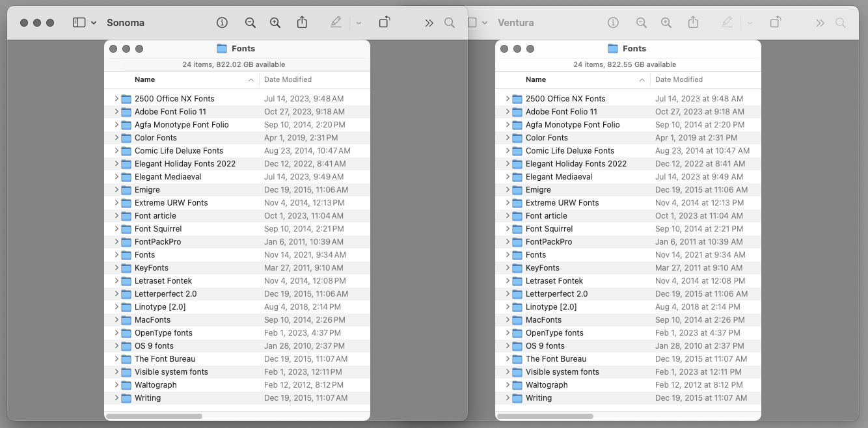Click Fonts title folder icon in Ventura screenshot
The height and width of the screenshot is (428, 868).
point(613,49)
